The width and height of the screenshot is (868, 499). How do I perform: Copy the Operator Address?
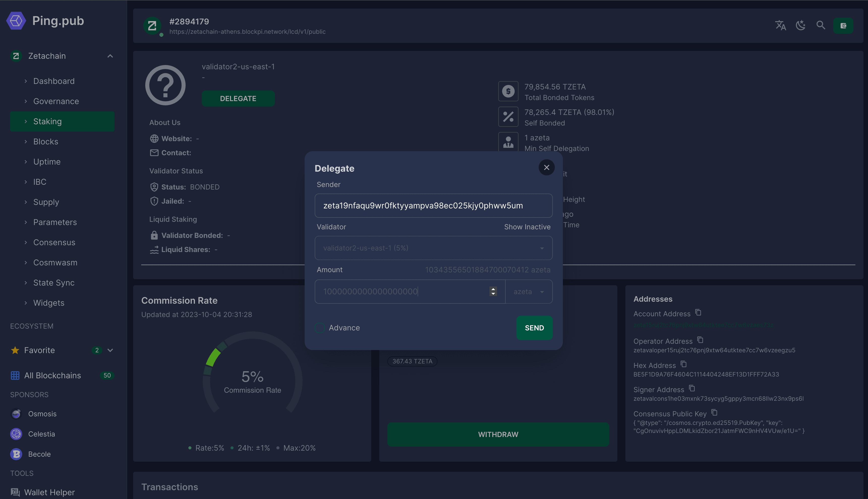click(700, 340)
